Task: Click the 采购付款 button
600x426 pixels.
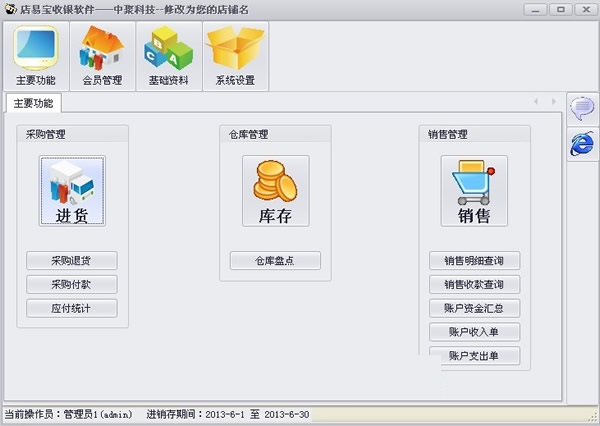Action: click(72, 284)
